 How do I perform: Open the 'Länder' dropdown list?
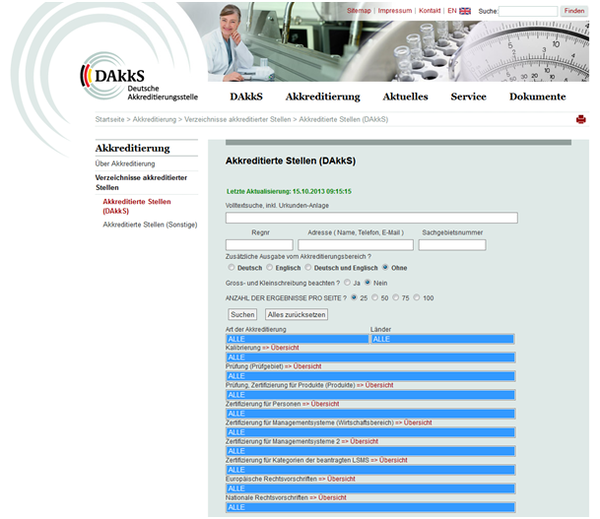coord(442,339)
